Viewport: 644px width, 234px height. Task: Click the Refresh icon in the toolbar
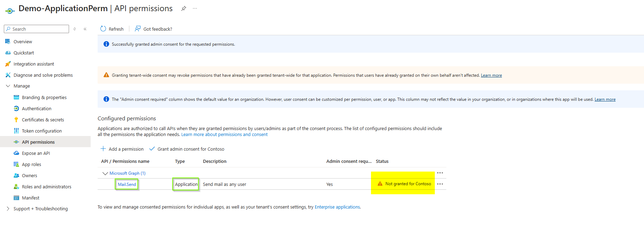pyautogui.click(x=103, y=29)
